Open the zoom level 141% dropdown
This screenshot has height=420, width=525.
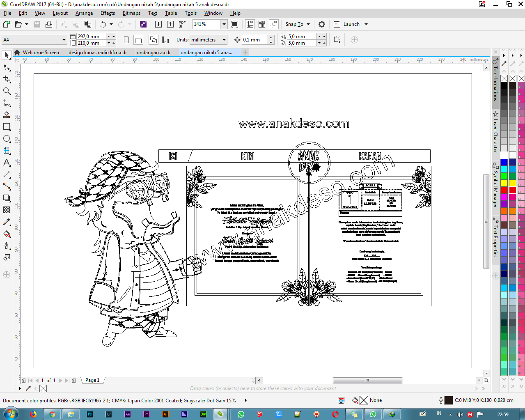pos(224,24)
